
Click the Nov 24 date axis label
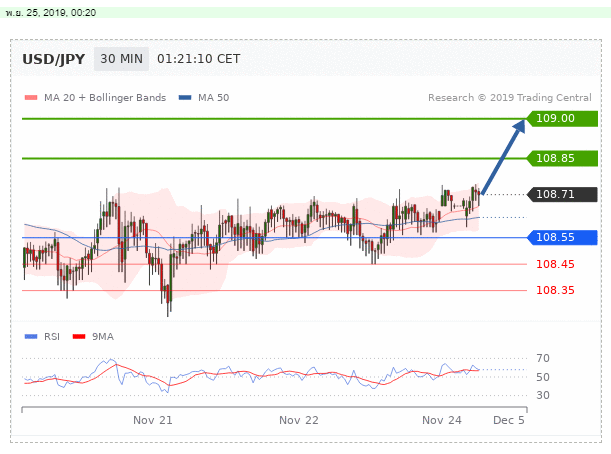pos(442,420)
